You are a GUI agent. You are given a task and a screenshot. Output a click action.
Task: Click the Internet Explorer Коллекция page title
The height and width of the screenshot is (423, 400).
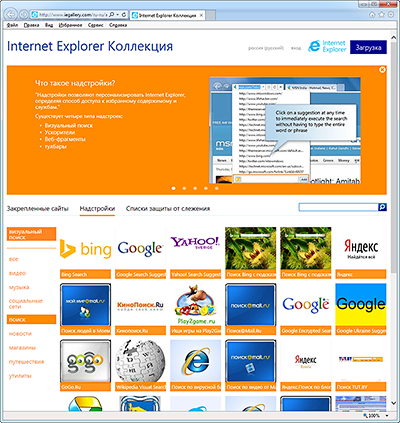coord(90,47)
